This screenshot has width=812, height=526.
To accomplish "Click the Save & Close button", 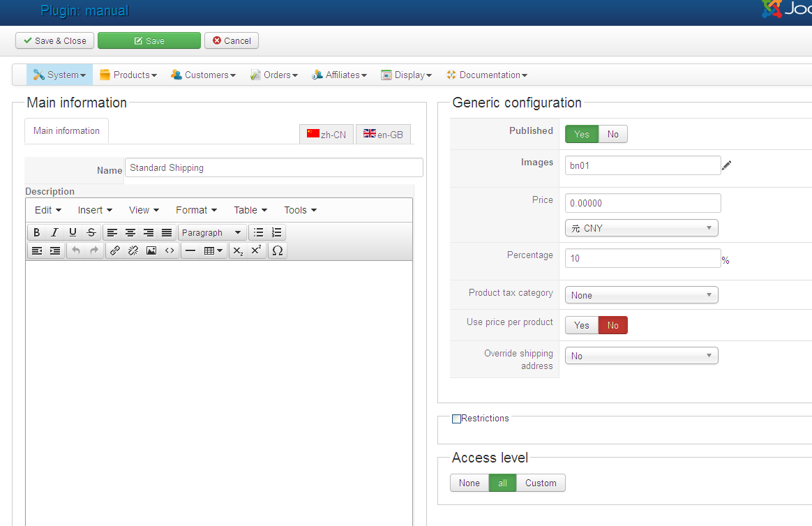I will (55, 41).
